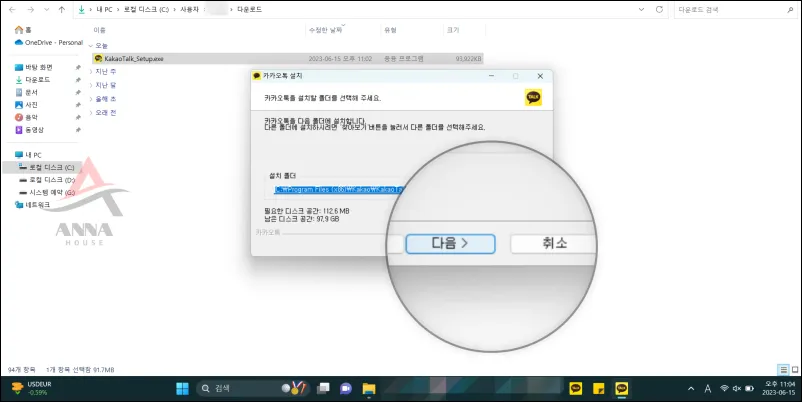Open 홈 in the navigation pane
The width and height of the screenshot is (802, 402).
point(23,30)
